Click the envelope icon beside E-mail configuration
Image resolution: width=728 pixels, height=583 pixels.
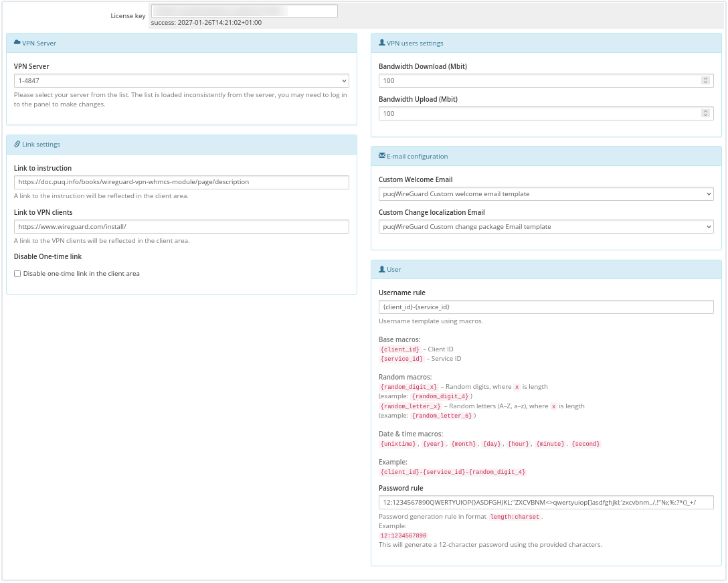(x=381, y=156)
